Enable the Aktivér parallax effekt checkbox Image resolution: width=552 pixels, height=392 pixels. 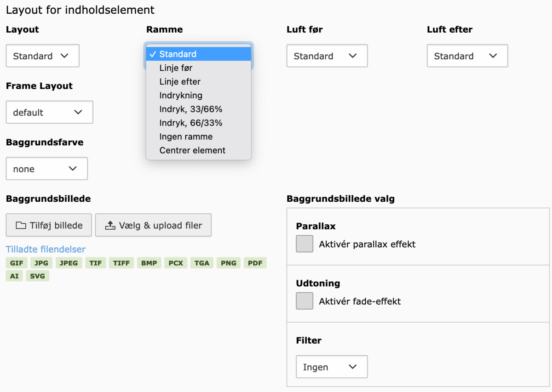tap(305, 244)
